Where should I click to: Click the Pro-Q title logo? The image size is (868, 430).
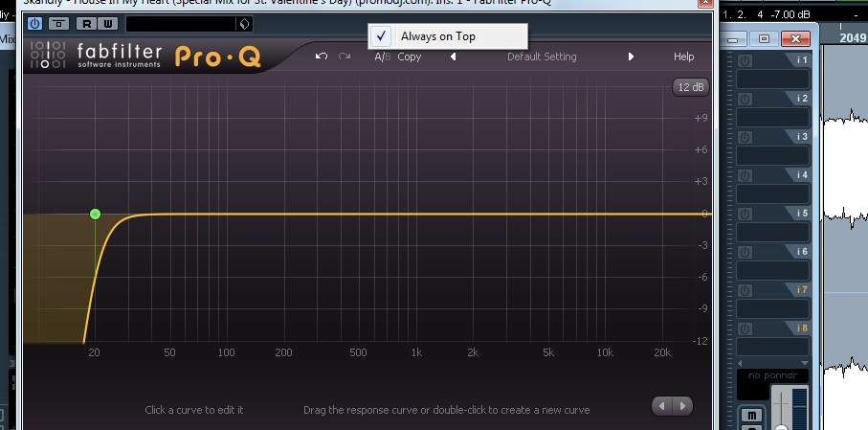tap(217, 57)
